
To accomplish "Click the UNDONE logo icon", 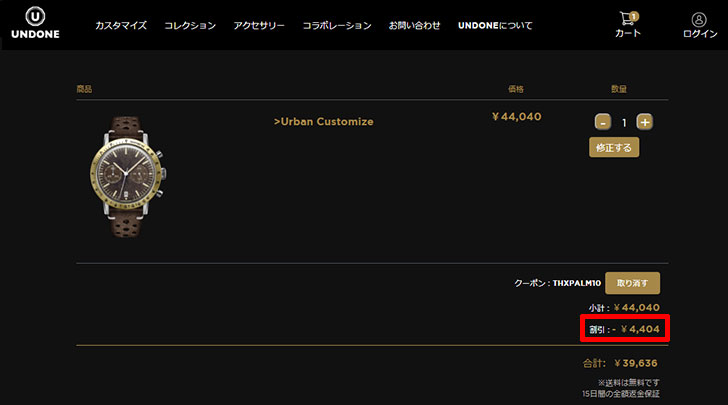I will coord(35,17).
